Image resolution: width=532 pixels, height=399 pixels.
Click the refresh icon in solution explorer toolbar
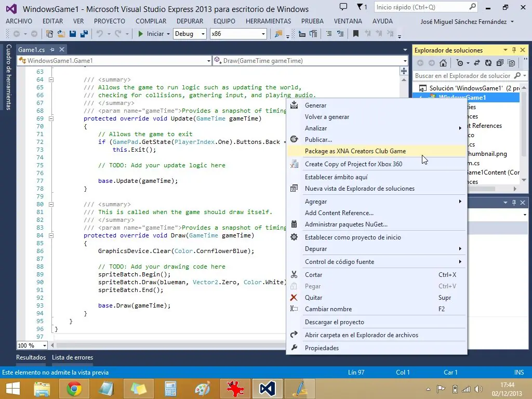(x=488, y=63)
